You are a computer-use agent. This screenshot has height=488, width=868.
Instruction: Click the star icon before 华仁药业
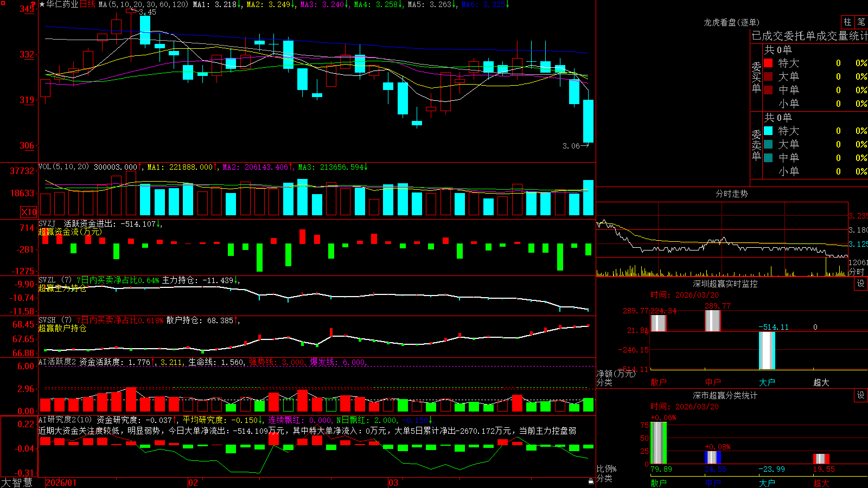point(42,4)
